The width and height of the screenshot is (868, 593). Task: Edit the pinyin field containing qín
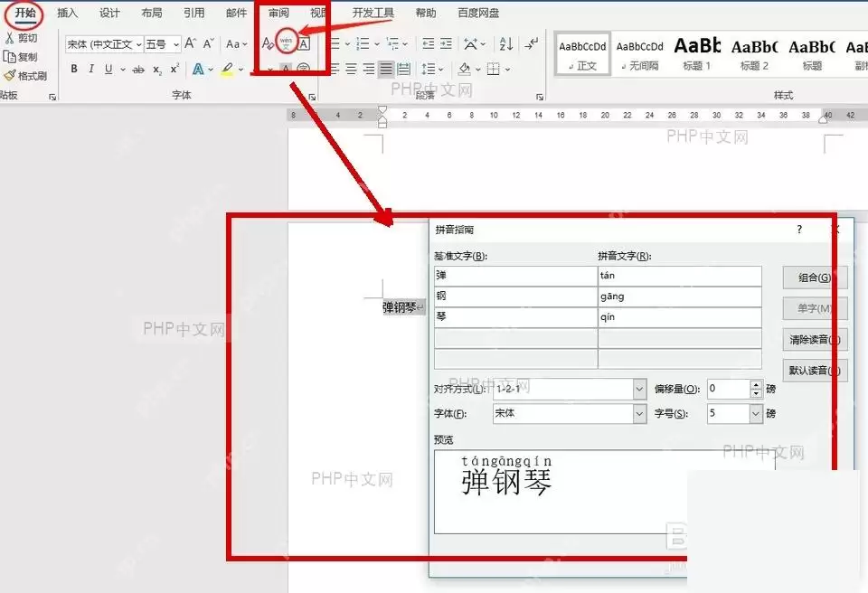point(680,317)
